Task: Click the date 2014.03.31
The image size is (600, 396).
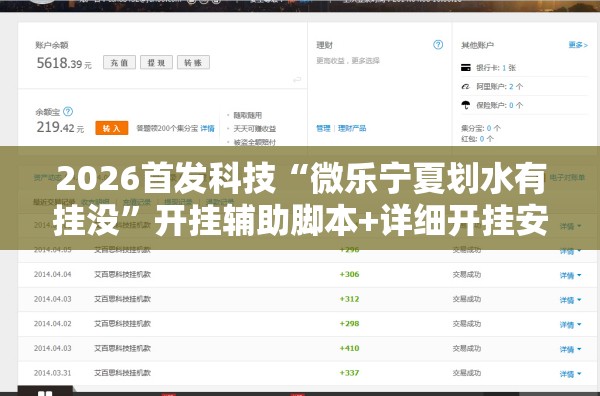Action: click(52, 373)
